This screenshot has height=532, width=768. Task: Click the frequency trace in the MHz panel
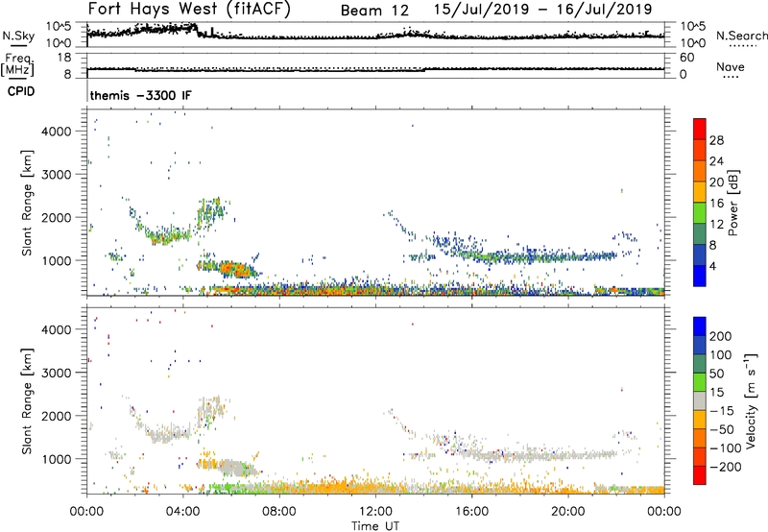[x=375, y=69]
